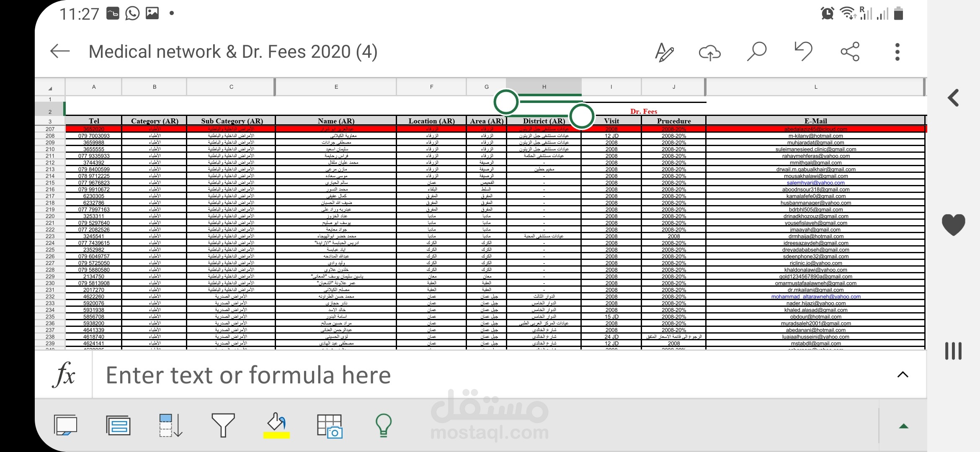980x452 pixels.
Task: Open the mohammad_altarawneh@yahoo.com link
Action: (815, 297)
